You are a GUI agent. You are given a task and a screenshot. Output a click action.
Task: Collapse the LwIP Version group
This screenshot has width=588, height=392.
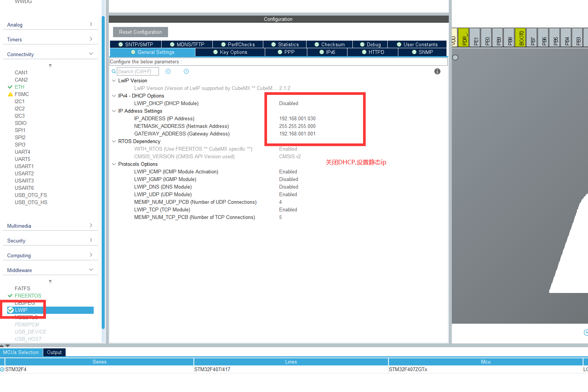(x=114, y=80)
